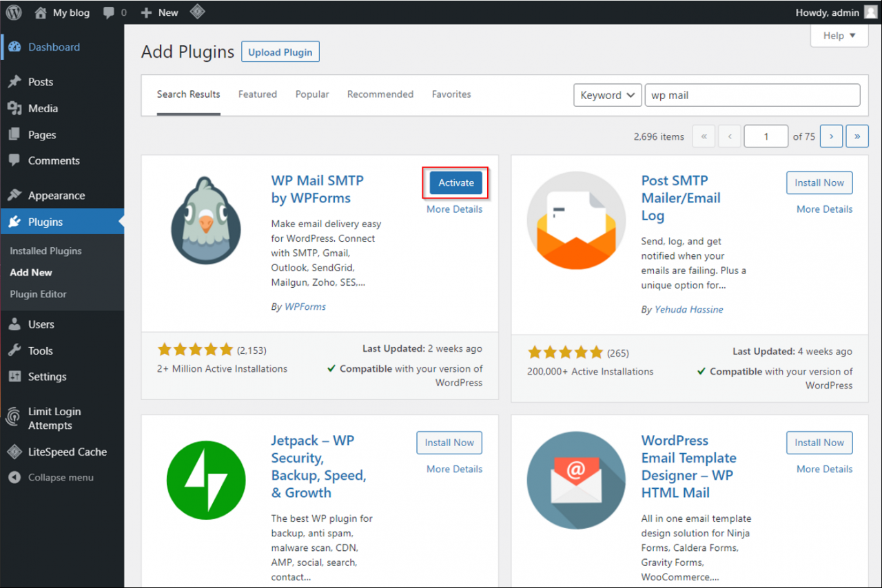Click the WordPress logo in admin bar
Screen dimensions: 882x588
click(14, 12)
